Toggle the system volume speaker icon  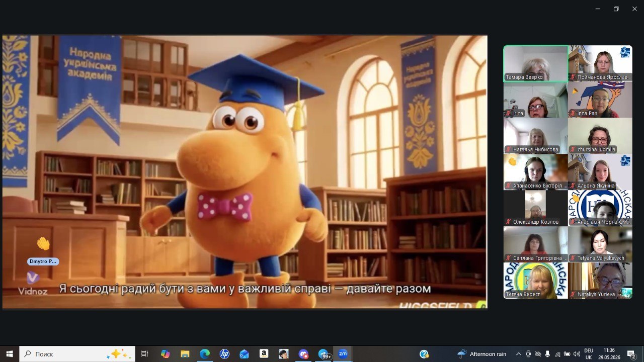click(577, 354)
